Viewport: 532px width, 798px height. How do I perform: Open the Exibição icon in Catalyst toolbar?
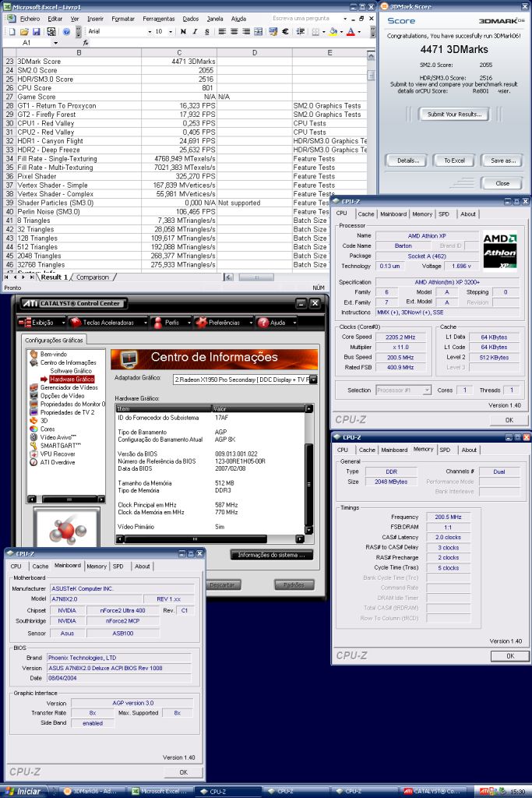tap(24, 322)
